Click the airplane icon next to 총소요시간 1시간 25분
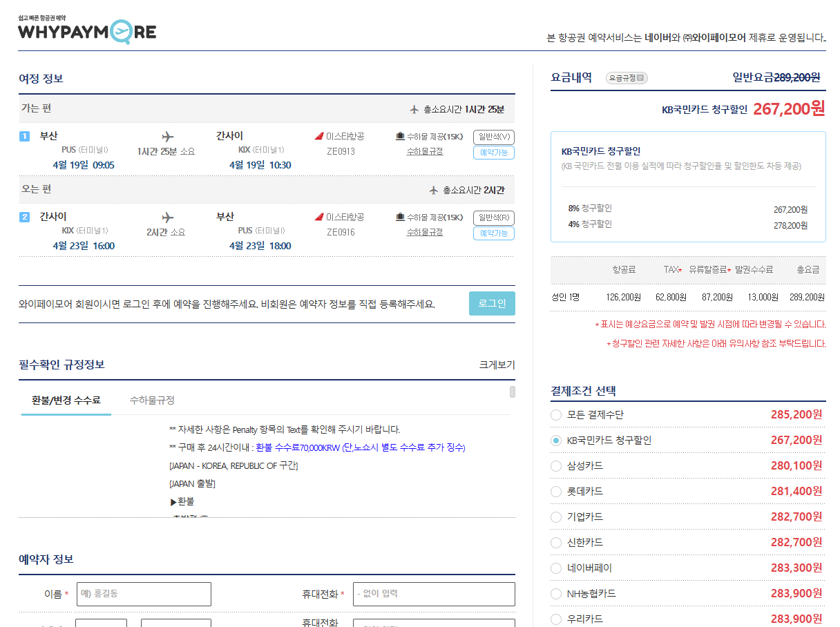Screen dimensions: 840x627 414,109
